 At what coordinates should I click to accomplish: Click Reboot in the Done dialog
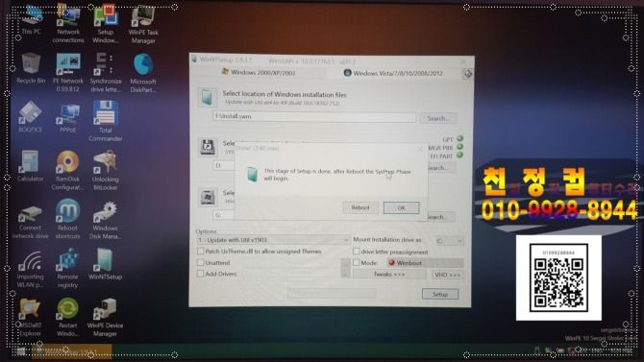[x=360, y=207]
